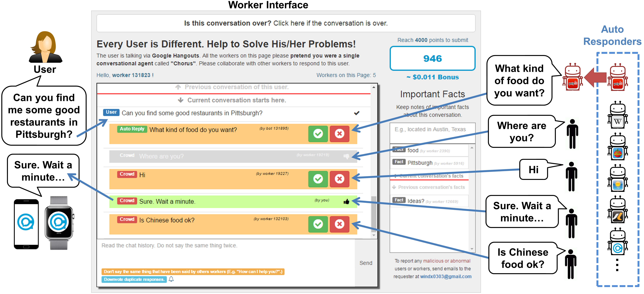Approve 'Is Chinese food ok?' response
The image size is (644, 294).
(318, 224)
